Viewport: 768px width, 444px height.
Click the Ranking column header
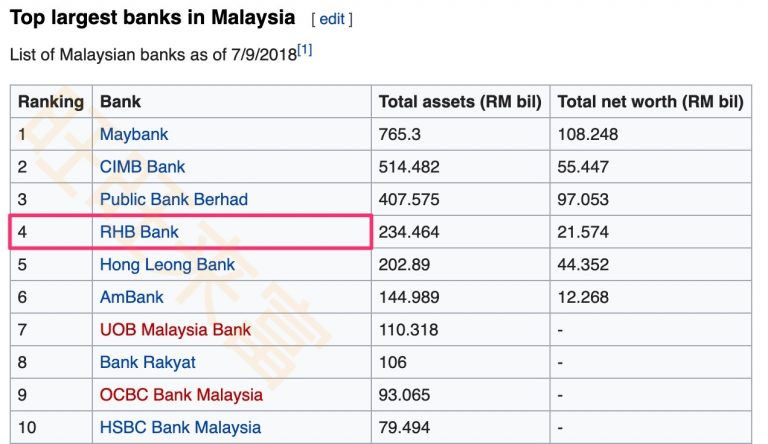coord(51,102)
